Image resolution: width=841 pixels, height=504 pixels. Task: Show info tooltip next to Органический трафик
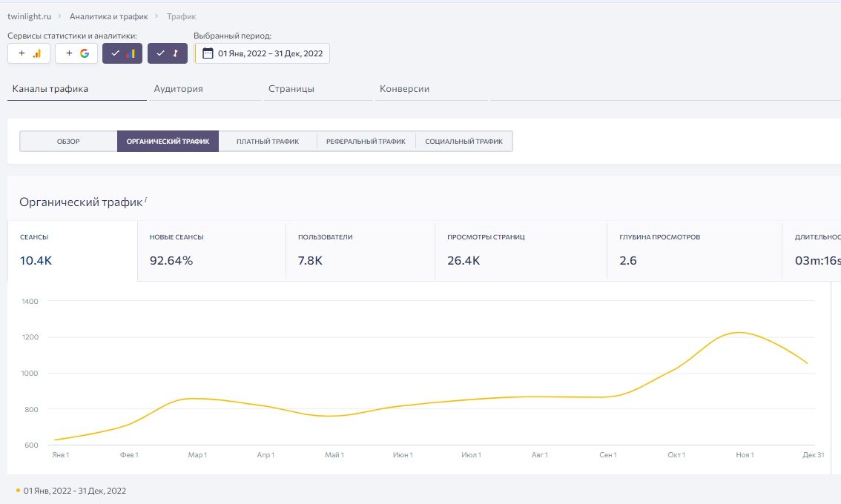pyautogui.click(x=146, y=199)
